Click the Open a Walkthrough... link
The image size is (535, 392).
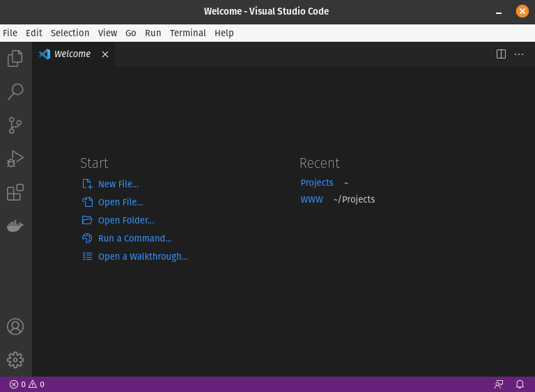(x=143, y=256)
